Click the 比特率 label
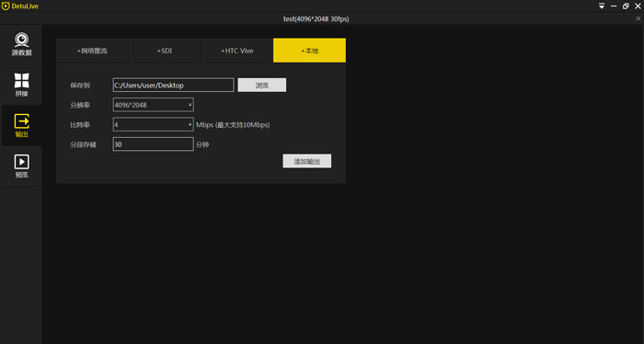Screen dimensions: 644x344 (80, 125)
